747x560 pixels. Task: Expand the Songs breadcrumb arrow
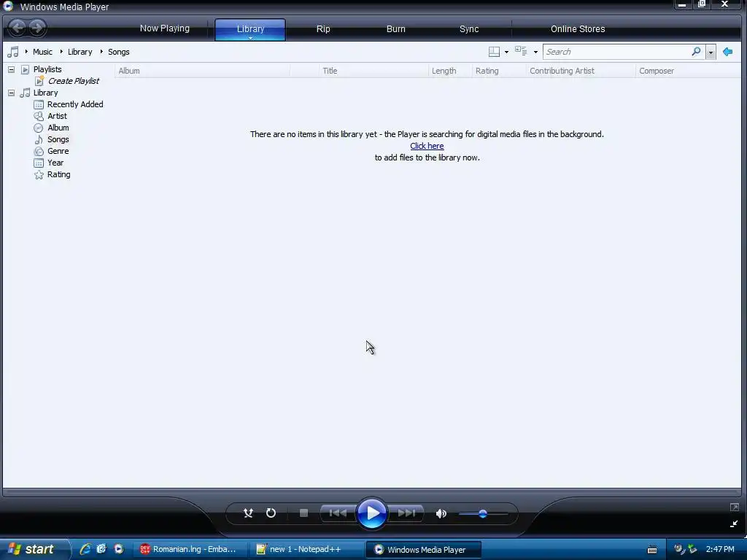point(101,52)
